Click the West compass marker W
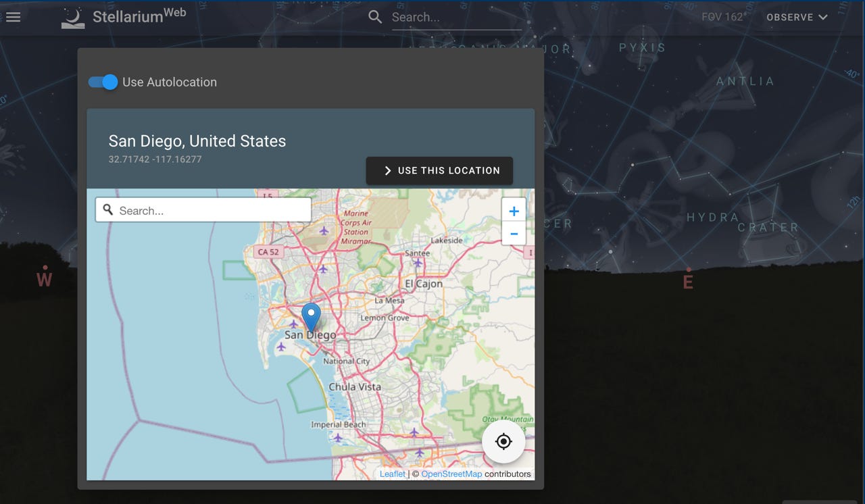 click(x=45, y=278)
